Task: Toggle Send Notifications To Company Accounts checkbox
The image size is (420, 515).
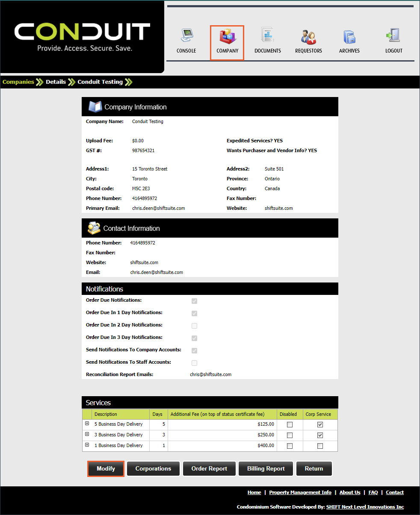Action: coord(195,350)
